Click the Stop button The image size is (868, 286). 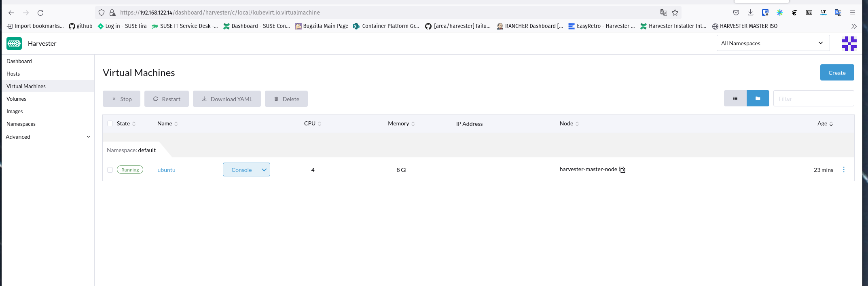[x=121, y=99]
